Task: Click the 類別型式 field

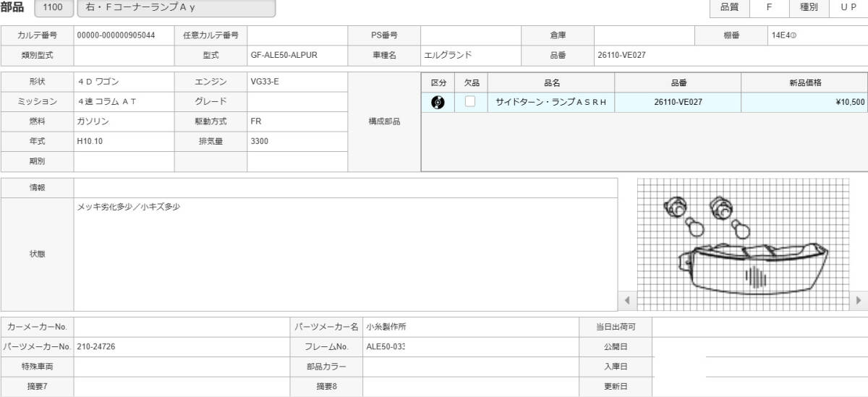Action: coord(124,54)
